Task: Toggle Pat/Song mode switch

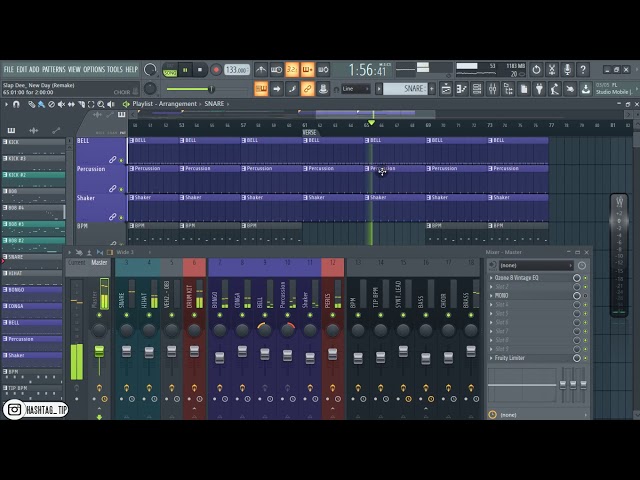Action: 170,70
